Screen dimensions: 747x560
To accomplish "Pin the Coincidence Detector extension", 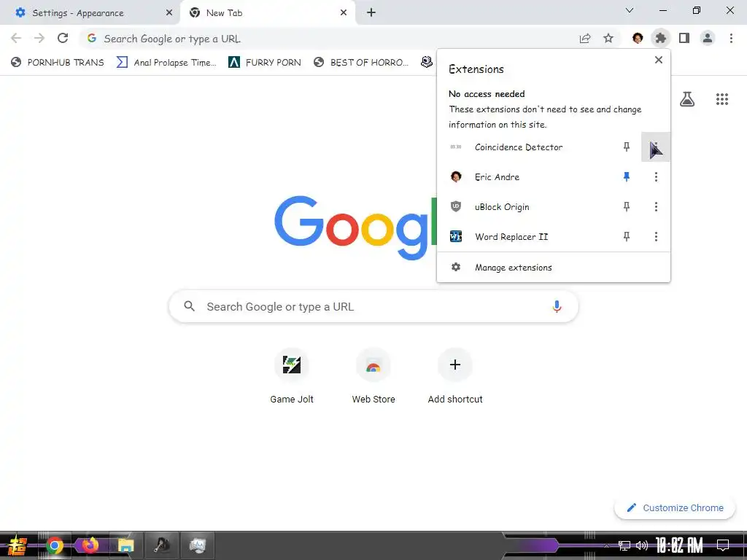I will (x=627, y=147).
